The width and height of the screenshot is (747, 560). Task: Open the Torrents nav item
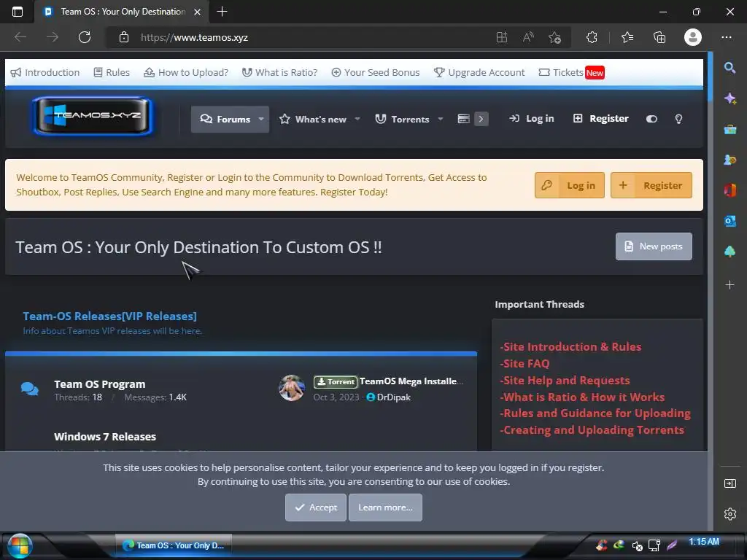tap(402, 119)
